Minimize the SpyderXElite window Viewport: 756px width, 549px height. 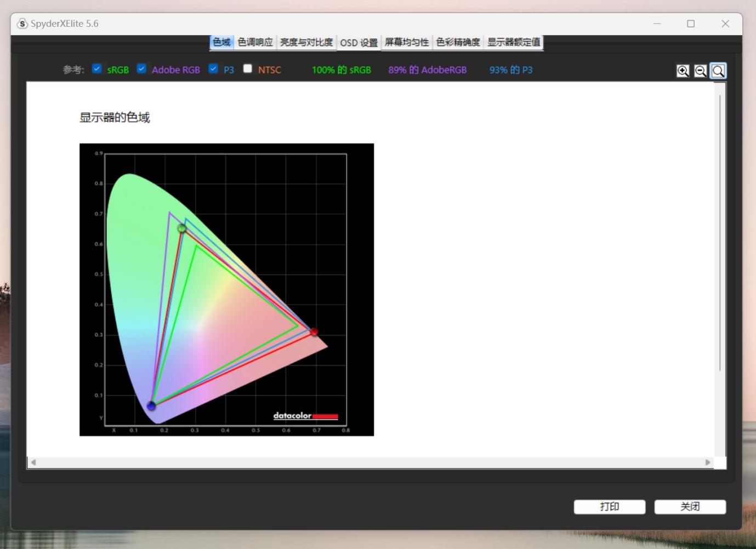click(657, 24)
